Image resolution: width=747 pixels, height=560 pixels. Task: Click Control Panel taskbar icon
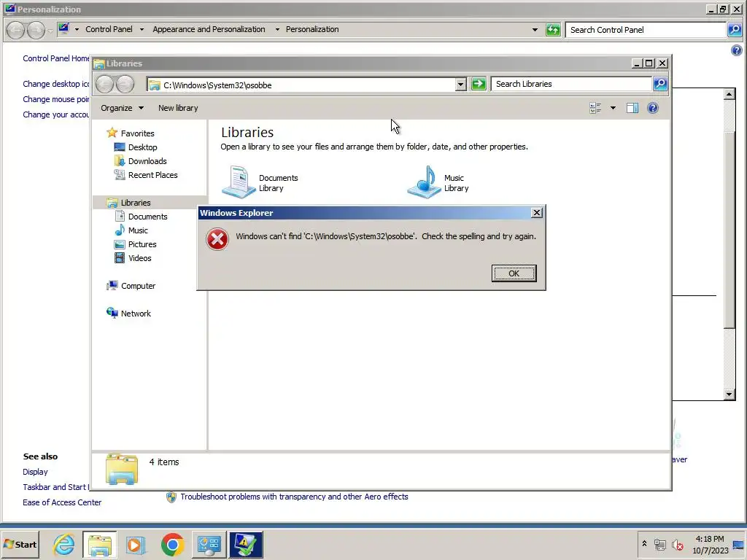tap(209, 544)
